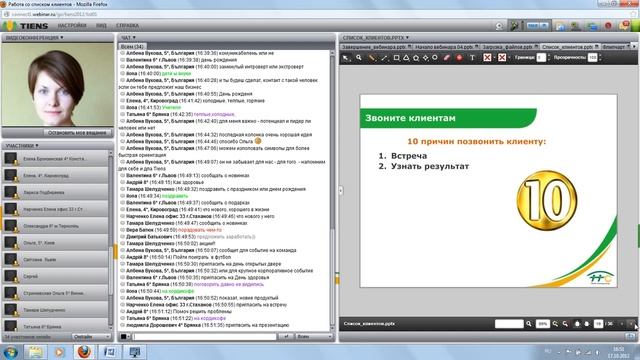Switch to Завершение_вебинара.pptx tab
This screenshot has height=360, width=640.
click(x=376, y=47)
